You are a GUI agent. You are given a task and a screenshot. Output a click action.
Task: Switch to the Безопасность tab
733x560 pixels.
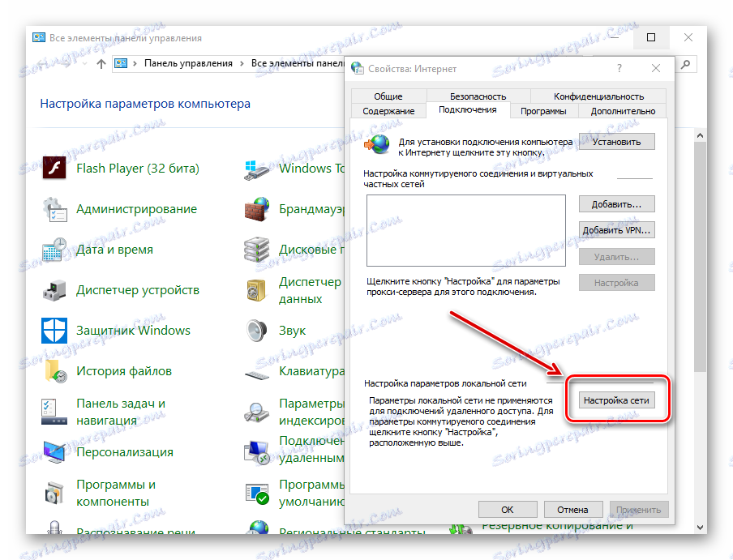click(x=478, y=96)
